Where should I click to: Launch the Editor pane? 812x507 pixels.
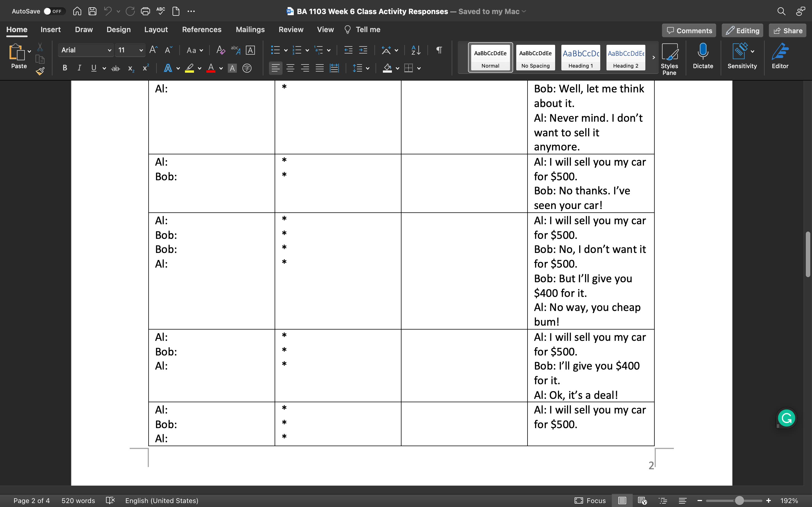(x=780, y=56)
